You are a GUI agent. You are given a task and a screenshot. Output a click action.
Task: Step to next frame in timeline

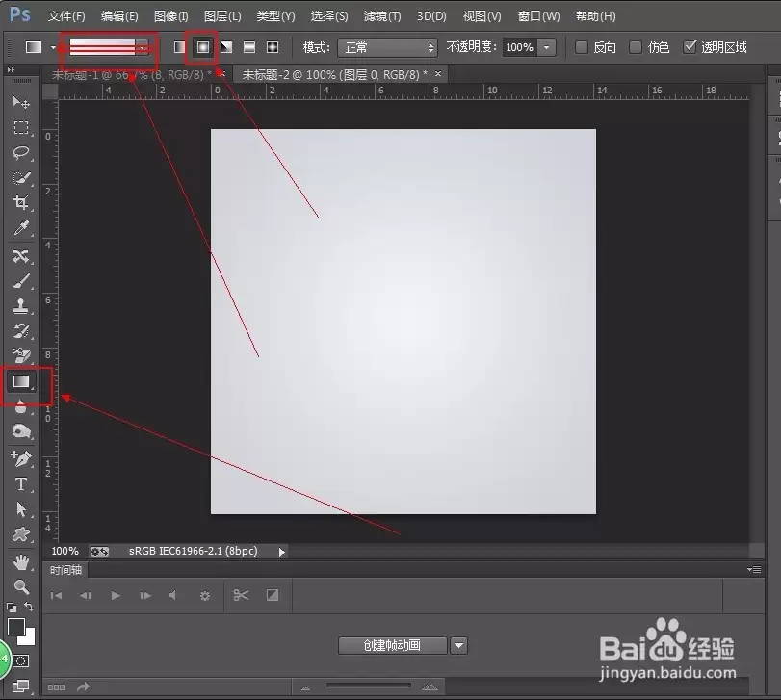point(145,595)
